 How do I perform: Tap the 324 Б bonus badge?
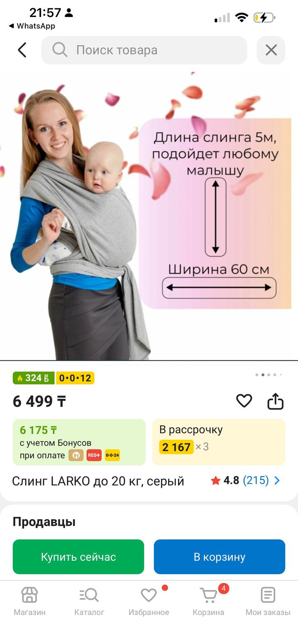[34, 378]
